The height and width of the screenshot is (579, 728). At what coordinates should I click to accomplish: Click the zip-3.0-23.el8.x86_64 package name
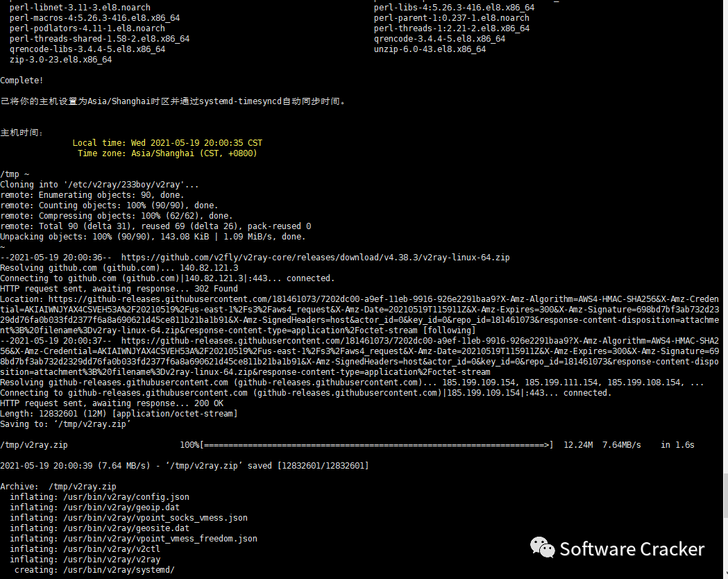(60, 60)
